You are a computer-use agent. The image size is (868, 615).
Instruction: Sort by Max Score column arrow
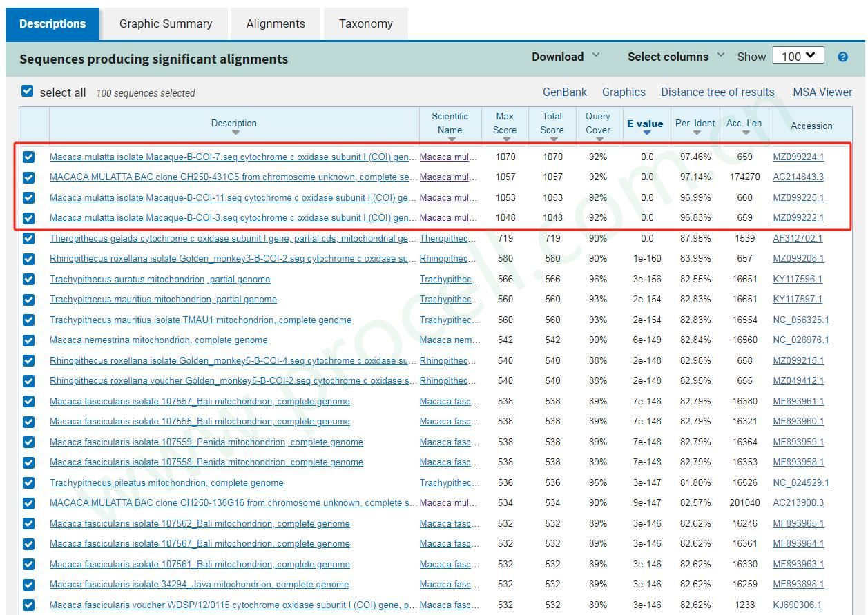click(x=505, y=139)
